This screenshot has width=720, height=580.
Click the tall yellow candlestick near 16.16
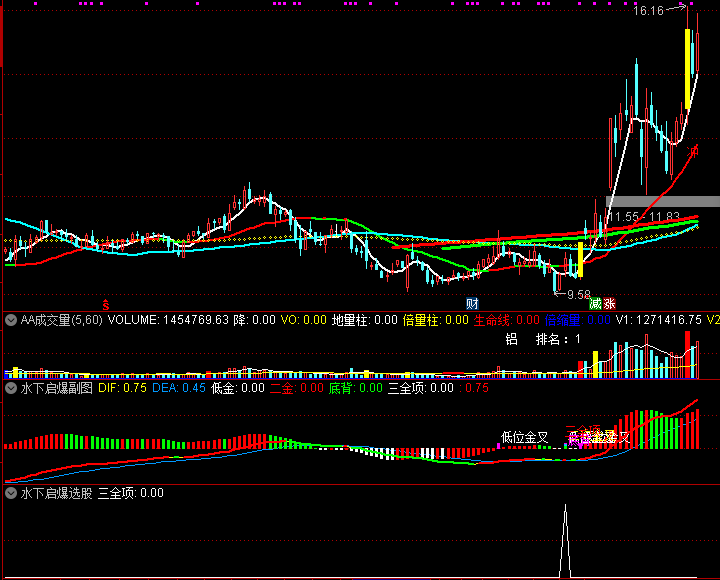coord(687,69)
